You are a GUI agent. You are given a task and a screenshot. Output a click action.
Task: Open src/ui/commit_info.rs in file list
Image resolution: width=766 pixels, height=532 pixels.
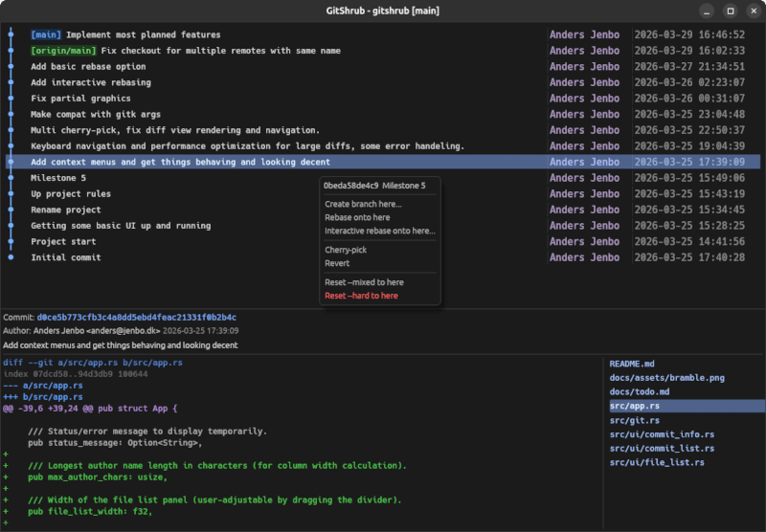[x=662, y=434]
